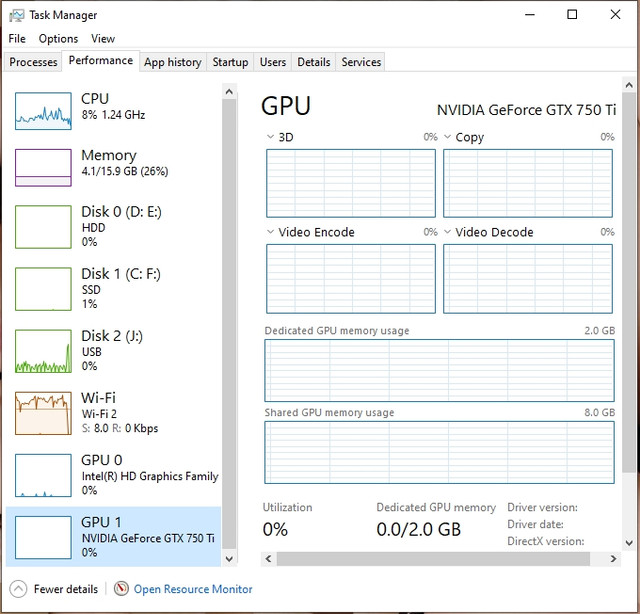The height and width of the screenshot is (614, 640).
Task: Click the Video Encode graph
Action: pyautogui.click(x=351, y=279)
